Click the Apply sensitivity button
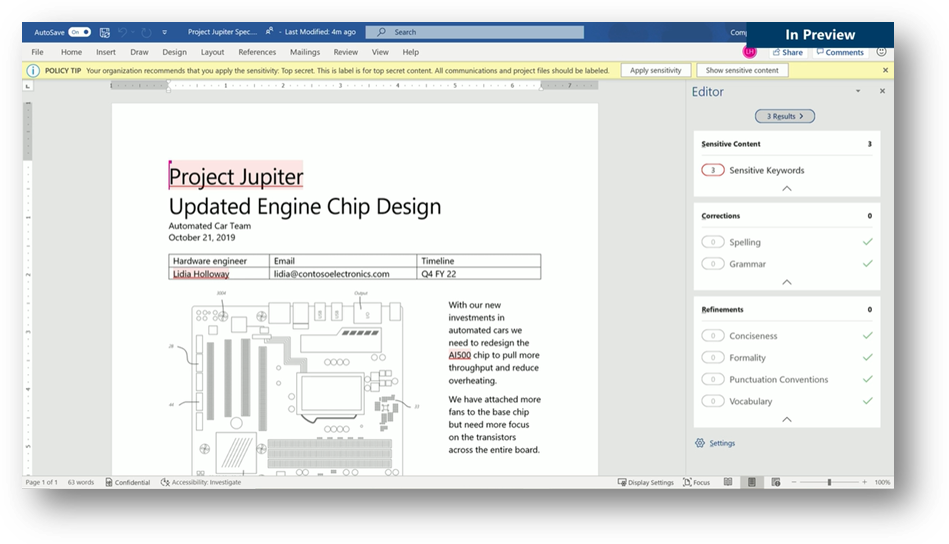 click(x=655, y=70)
